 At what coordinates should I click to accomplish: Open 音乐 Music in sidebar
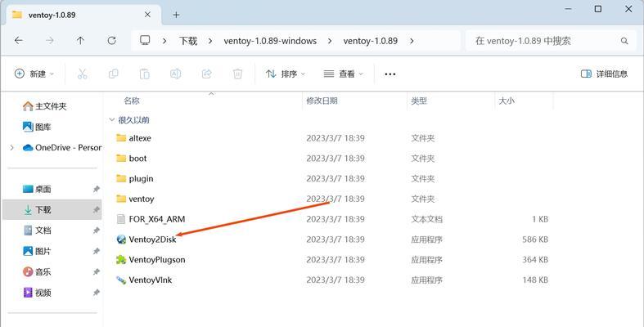coord(37,271)
